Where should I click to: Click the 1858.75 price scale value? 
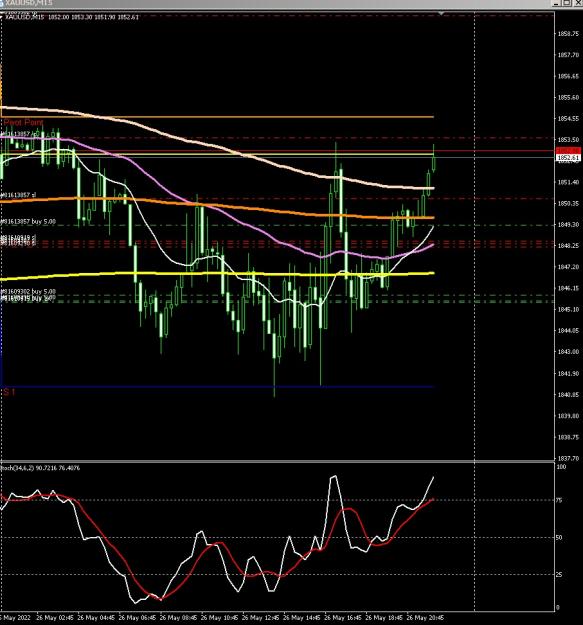click(567, 34)
